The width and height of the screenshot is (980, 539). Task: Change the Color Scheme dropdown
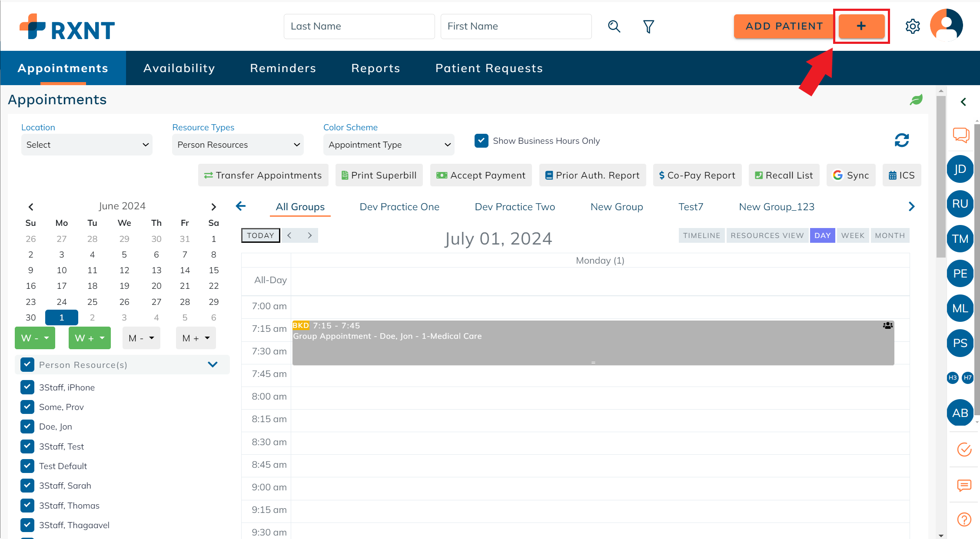pyautogui.click(x=388, y=144)
